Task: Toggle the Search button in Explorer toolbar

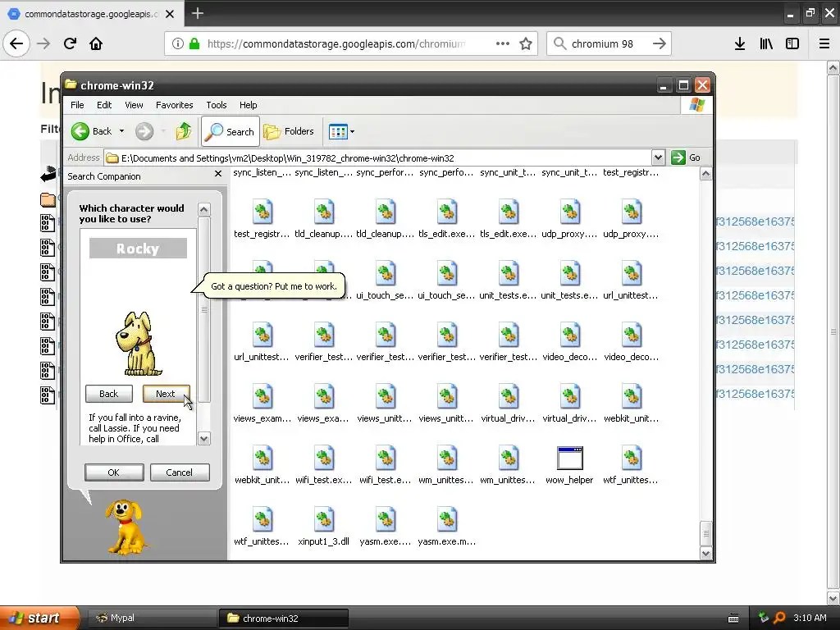Action: point(231,131)
